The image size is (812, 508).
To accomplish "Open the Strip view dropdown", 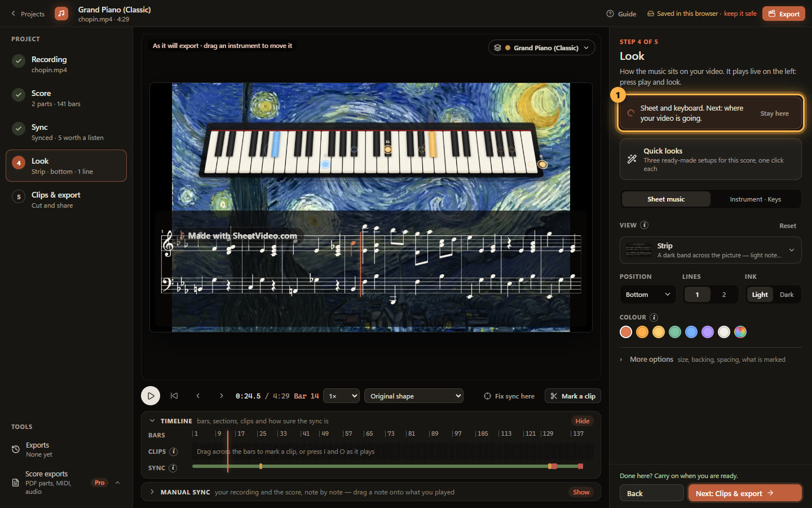I will click(710, 250).
